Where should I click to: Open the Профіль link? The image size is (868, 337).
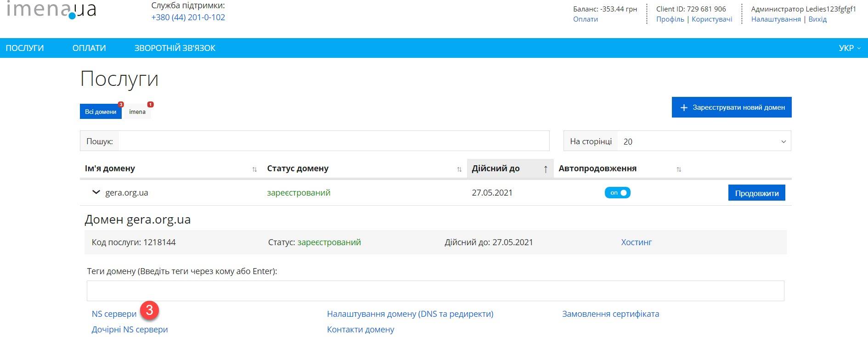click(x=670, y=19)
